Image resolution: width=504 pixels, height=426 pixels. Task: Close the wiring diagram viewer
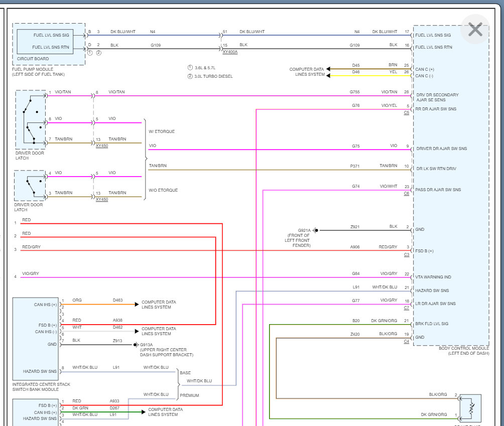474,30
